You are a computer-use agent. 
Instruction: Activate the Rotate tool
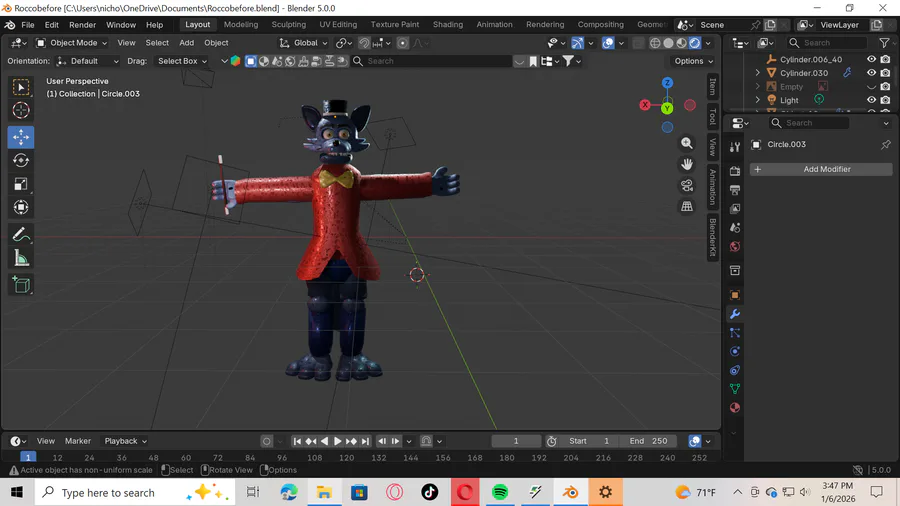click(21, 161)
